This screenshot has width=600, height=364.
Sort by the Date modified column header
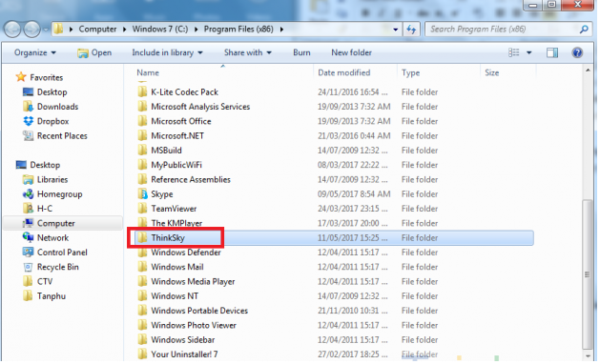tap(344, 72)
